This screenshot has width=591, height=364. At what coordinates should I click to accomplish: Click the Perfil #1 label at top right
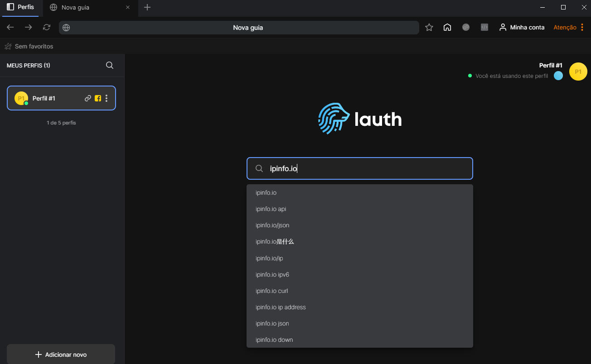tap(551, 66)
